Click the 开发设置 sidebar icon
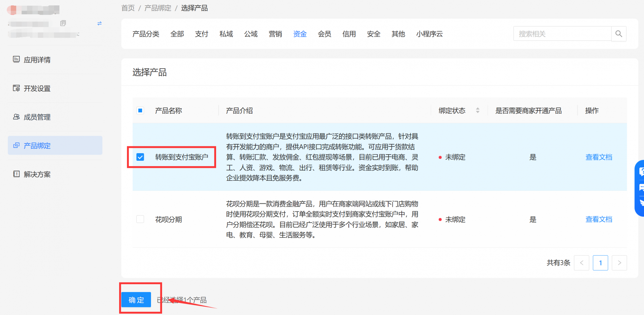The image size is (644, 315). click(16, 88)
